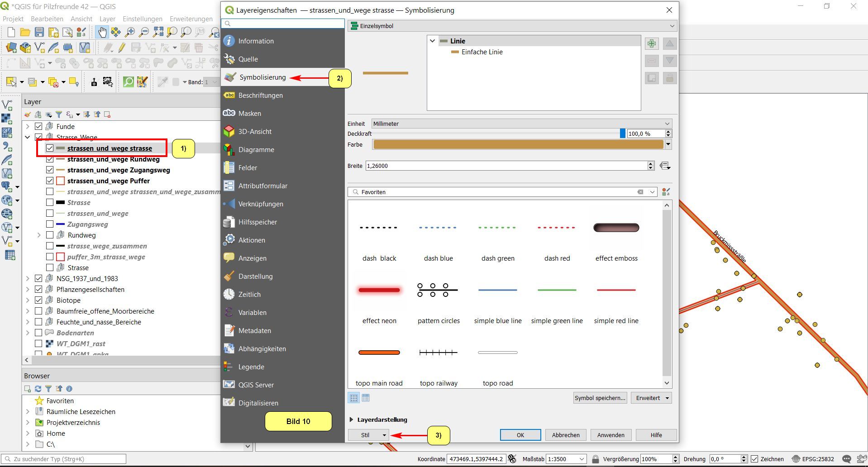Click the Pan Map hand tool
The width and height of the screenshot is (868, 467).
[102, 32]
